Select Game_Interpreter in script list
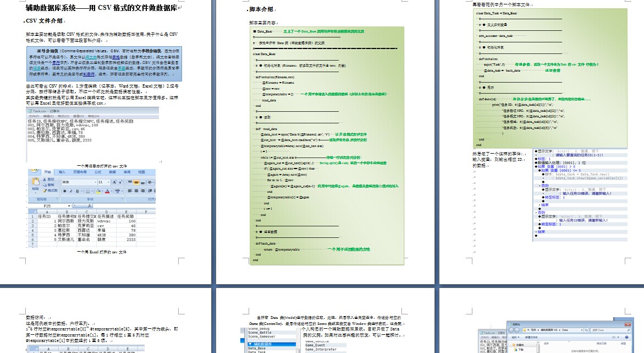This screenshot has width=644, height=353. point(321,349)
